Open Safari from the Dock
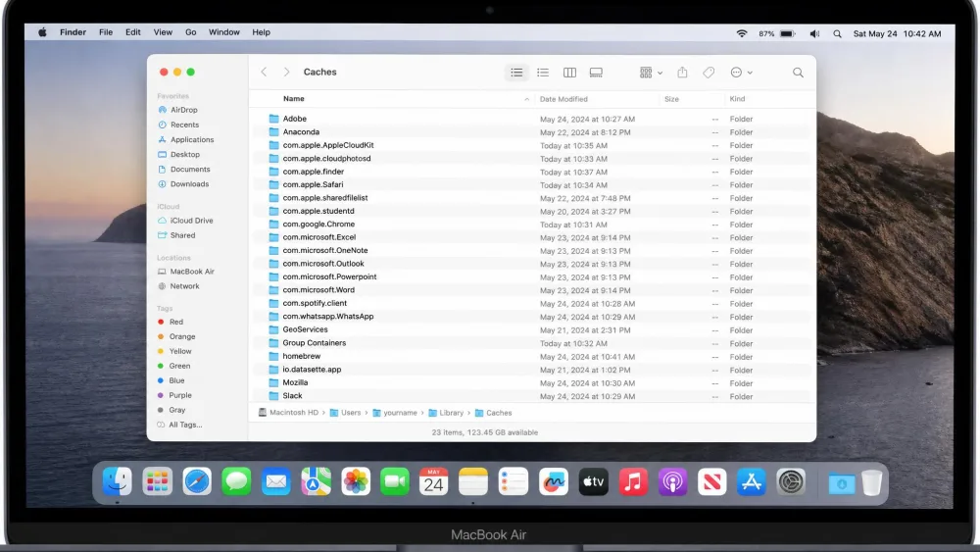The width and height of the screenshot is (980, 552). click(197, 482)
